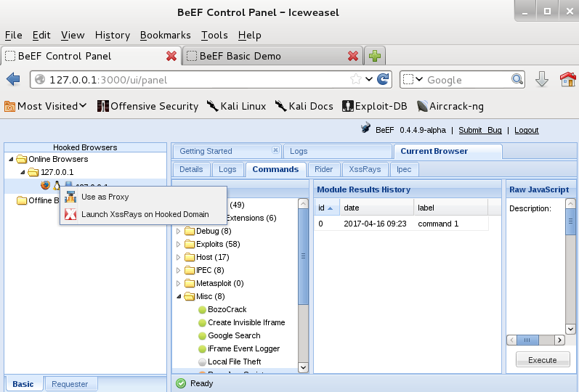579x392 pixels.
Task: Close the BeEF Control Panel tab
Action: click(x=171, y=56)
